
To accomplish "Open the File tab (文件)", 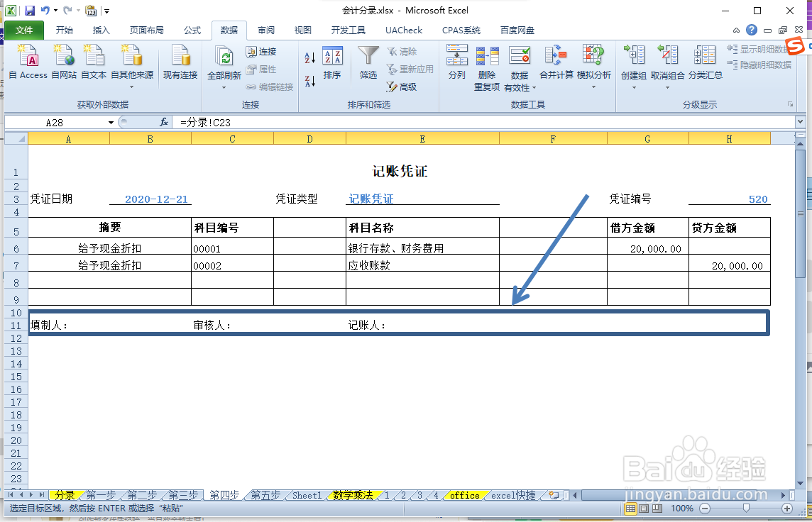I will coord(24,30).
